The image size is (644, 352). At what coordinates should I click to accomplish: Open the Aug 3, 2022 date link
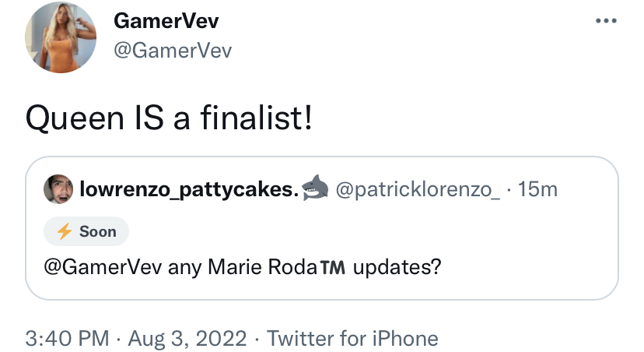pyautogui.click(x=187, y=339)
